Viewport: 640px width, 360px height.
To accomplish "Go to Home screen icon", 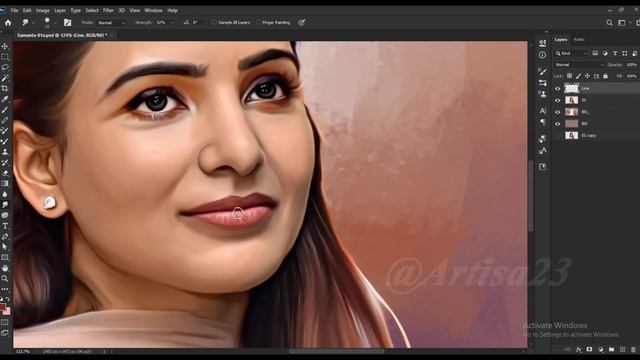I will tap(8, 23).
